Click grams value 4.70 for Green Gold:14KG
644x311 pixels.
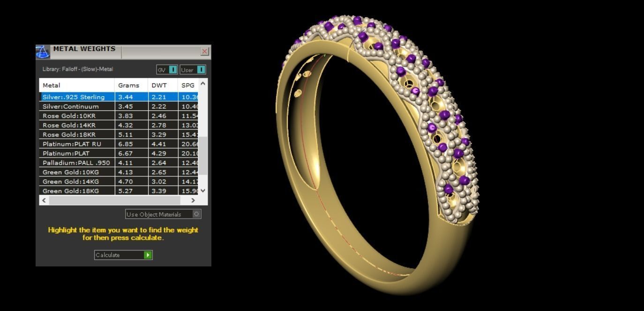tap(126, 181)
